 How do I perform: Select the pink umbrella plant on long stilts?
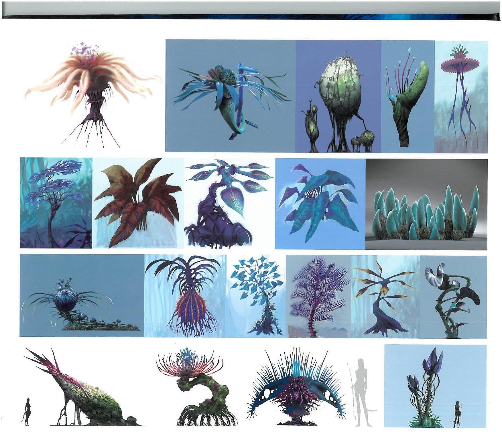pyautogui.click(x=461, y=96)
